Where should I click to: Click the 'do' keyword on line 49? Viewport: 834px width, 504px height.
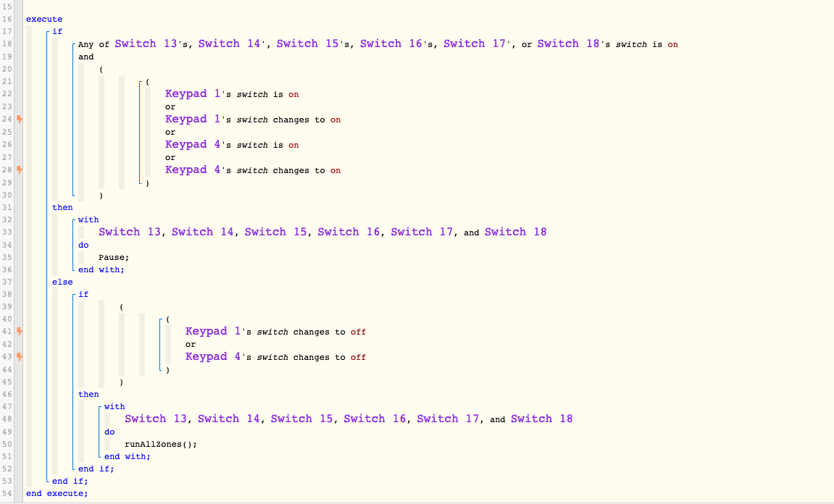click(x=109, y=432)
